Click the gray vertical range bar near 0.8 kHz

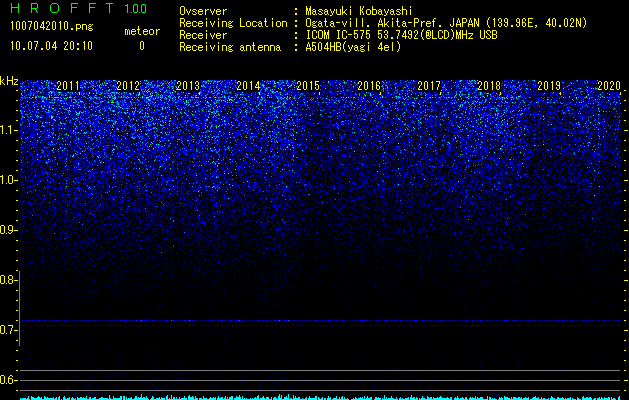point(20,308)
